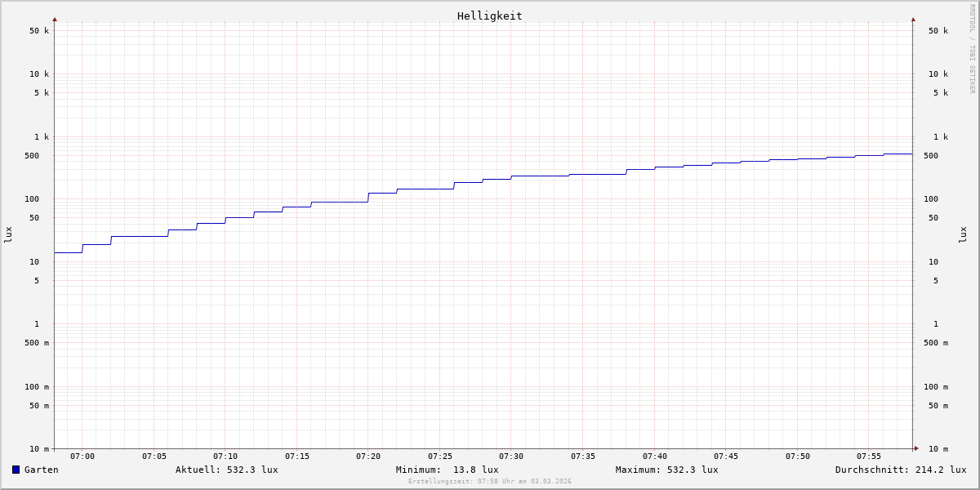Click the red arrow atop the right y-axis
This screenshot has height=490, width=980.
(913, 19)
